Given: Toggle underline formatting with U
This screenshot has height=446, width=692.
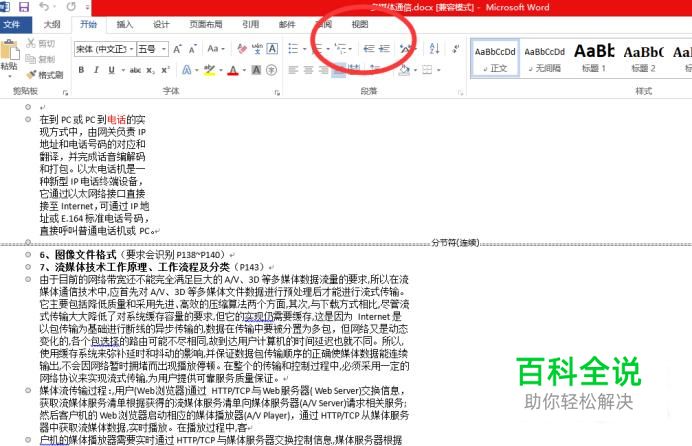Looking at the screenshot, I should tap(111, 70).
